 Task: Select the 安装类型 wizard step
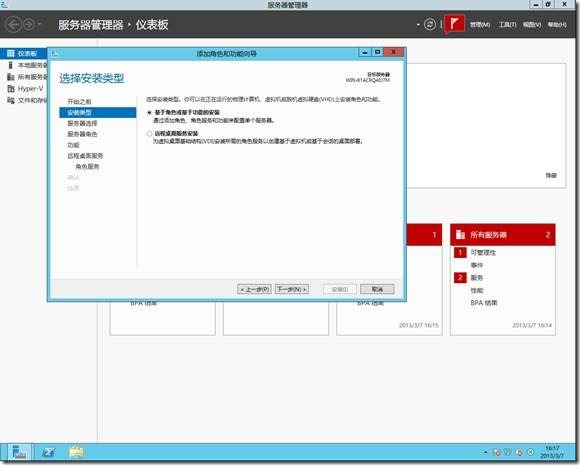point(98,112)
